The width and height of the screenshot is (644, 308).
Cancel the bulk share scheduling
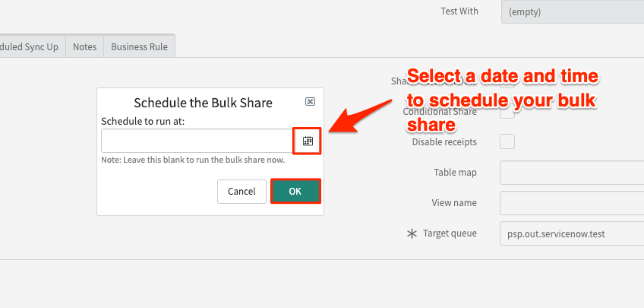click(241, 191)
